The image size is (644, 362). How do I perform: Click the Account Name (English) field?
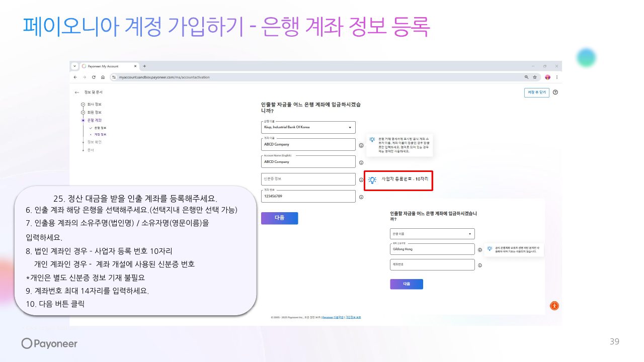pos(308,161)
